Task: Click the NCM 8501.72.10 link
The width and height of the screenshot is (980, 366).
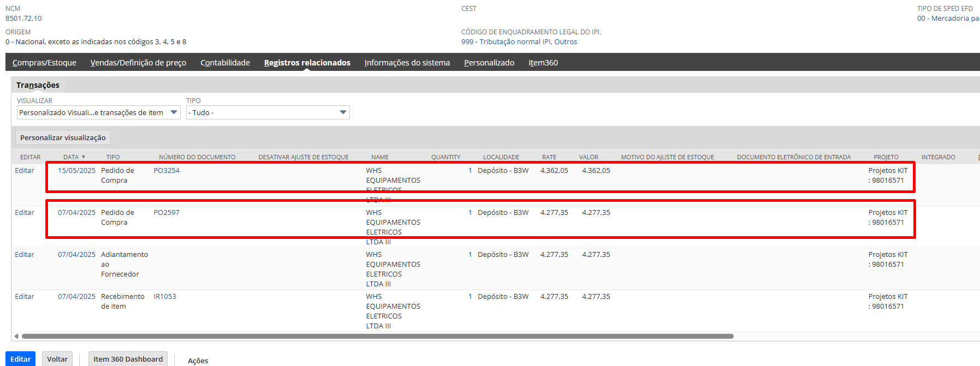Action: (x=23, y=19)
